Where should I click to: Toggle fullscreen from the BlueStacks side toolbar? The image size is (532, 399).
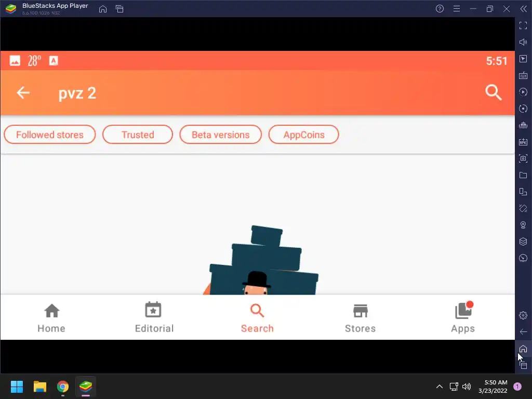523,25
